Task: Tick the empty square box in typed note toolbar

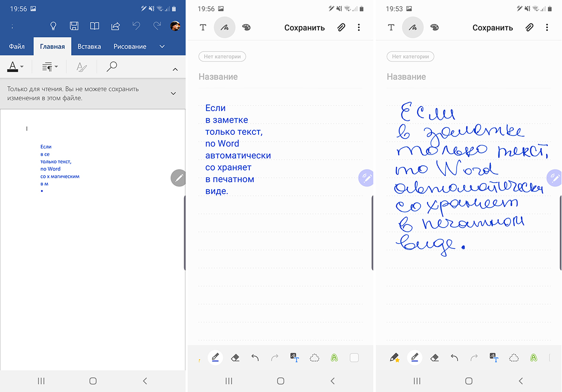Action: point(354,358)
